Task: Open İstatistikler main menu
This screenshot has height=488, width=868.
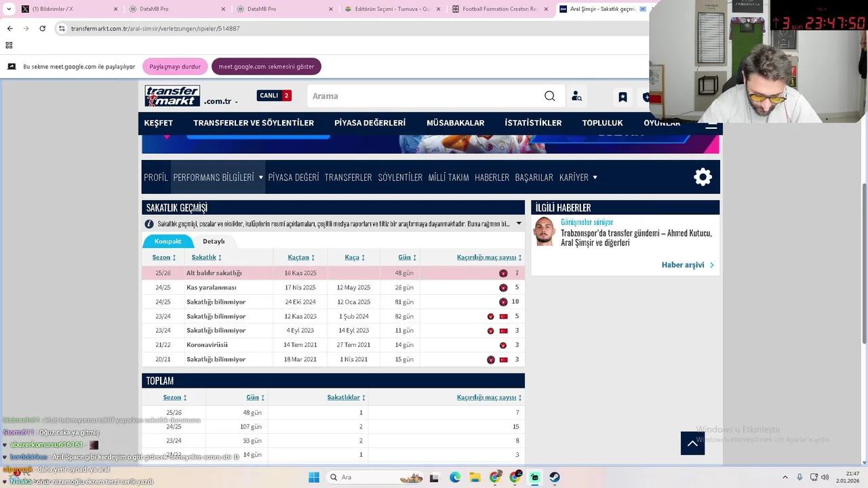Action: coord(533,123)
